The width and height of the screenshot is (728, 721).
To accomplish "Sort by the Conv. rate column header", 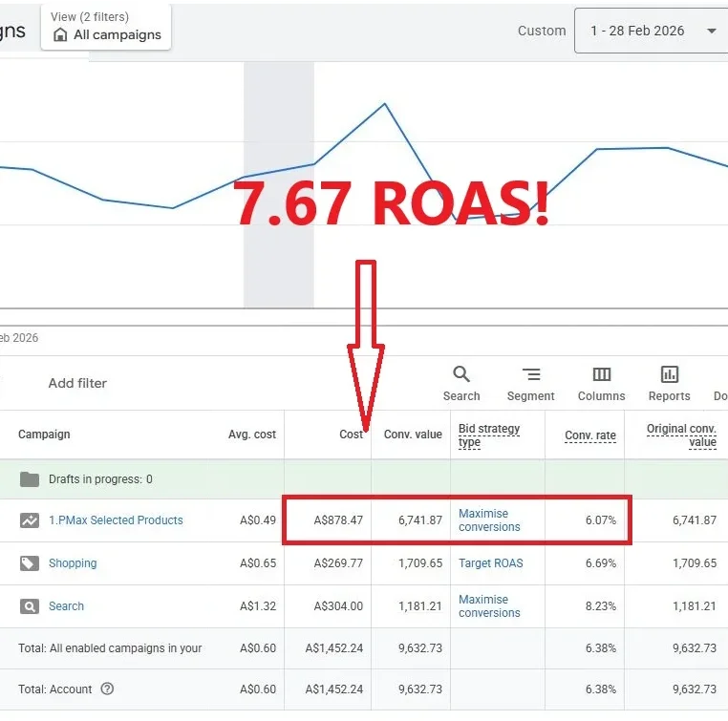I will [590, 435].
